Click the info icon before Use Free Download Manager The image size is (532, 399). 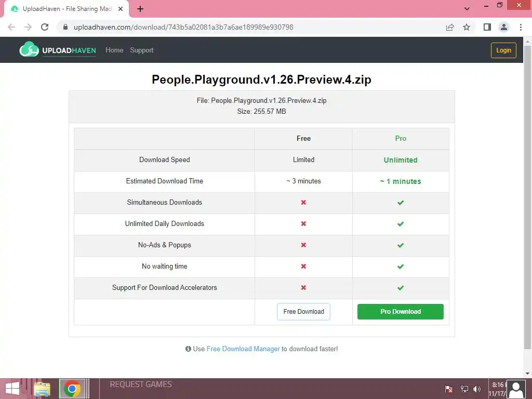(x=188, y=349)
